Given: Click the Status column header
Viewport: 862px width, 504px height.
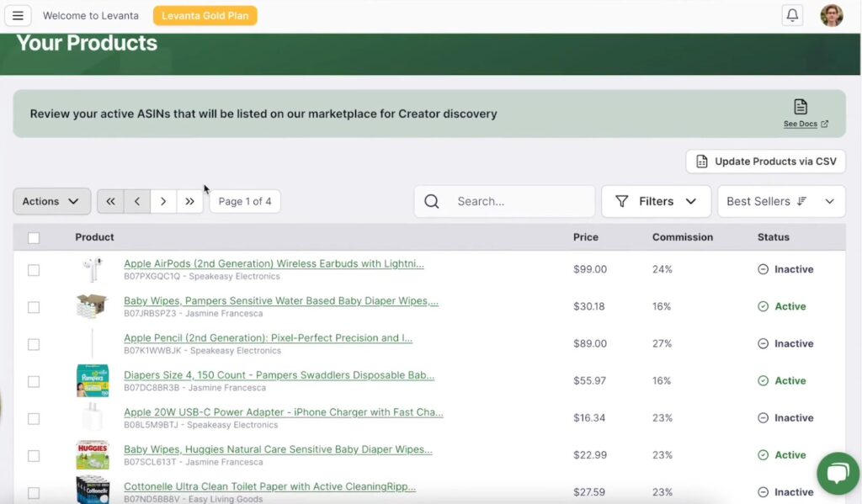Looking at the screenshot, I should [x=773, y=237].
